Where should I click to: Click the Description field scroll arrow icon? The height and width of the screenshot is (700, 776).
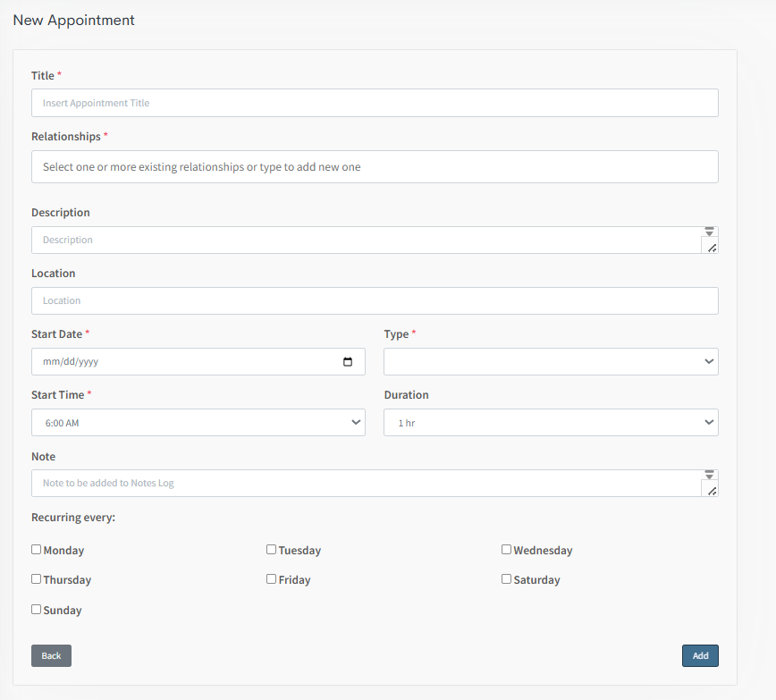click(x=710, y=232)
